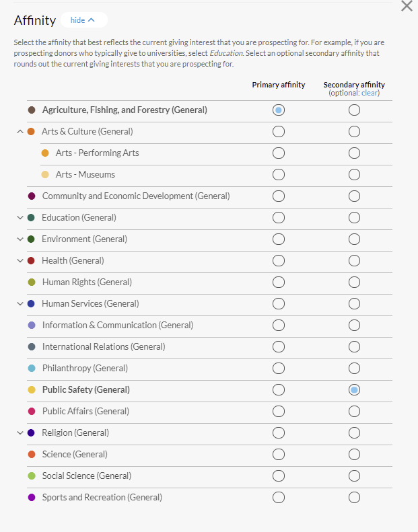This screenshot has height=532, width=418.
Task: Click the brown Agriculture, Fishing, and Forestry dot
Action: coord(32,110)
